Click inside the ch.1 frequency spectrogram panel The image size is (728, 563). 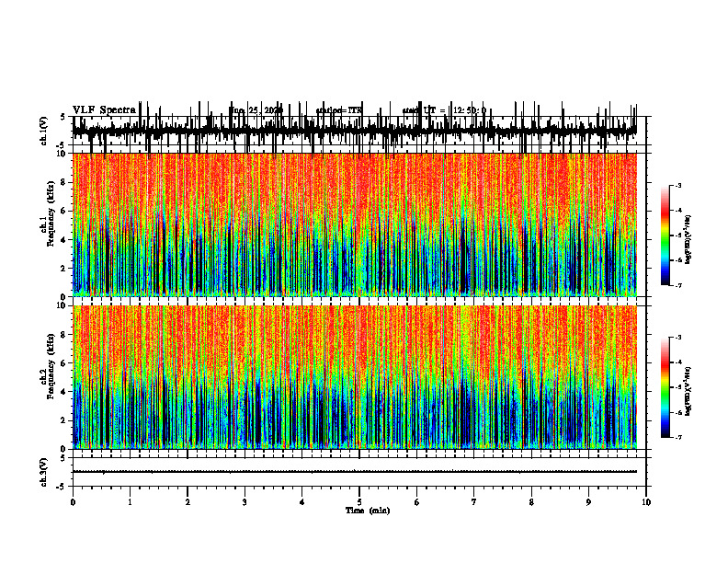click(x=354, y=224)
